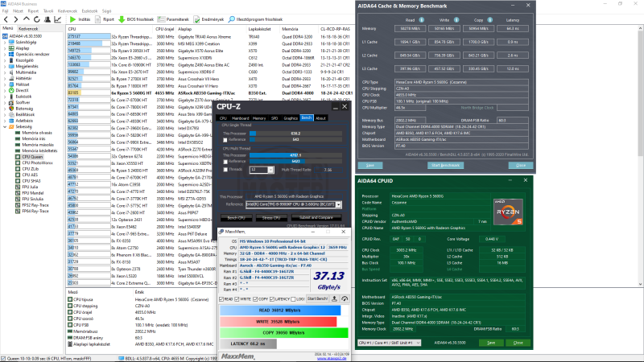Image resolution: width=644 pixels, height=362 pixels.
Task: Click the MaxxMem upload results icon
Action: point(334,298)
